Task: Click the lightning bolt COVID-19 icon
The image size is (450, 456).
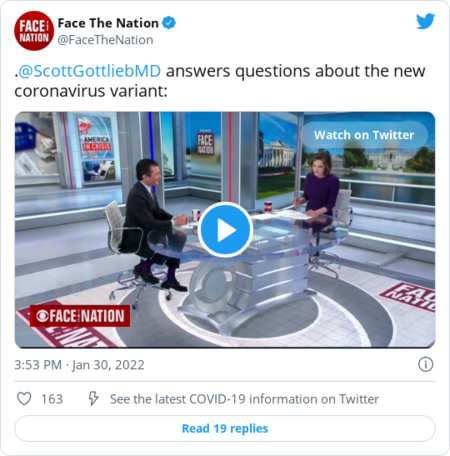Action: pos(93,398)
